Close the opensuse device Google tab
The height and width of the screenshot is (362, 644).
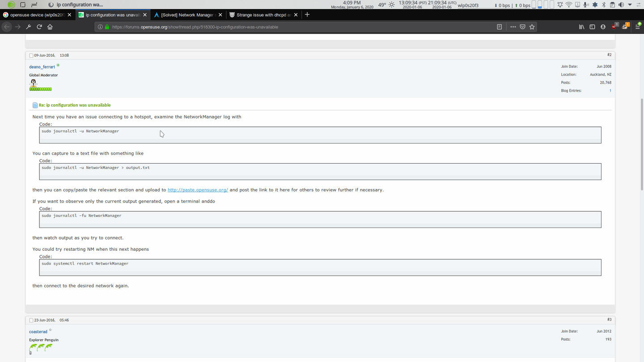tap(69, 15)
